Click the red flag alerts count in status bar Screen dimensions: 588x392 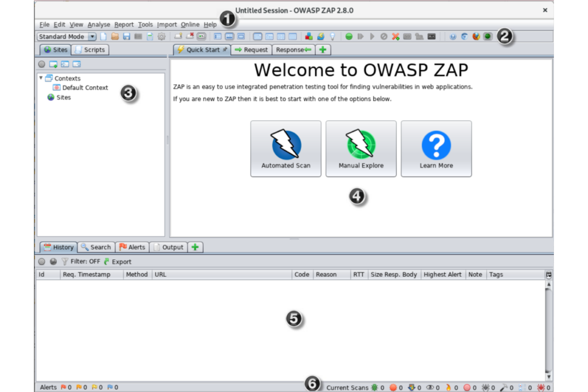click(x=66, y=387)
